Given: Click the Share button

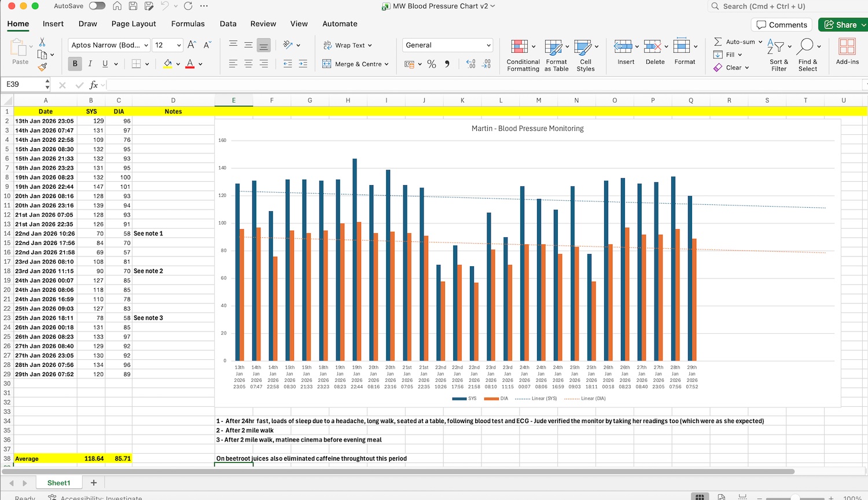Looking at the screenshot, I should [x=841, y=25].
